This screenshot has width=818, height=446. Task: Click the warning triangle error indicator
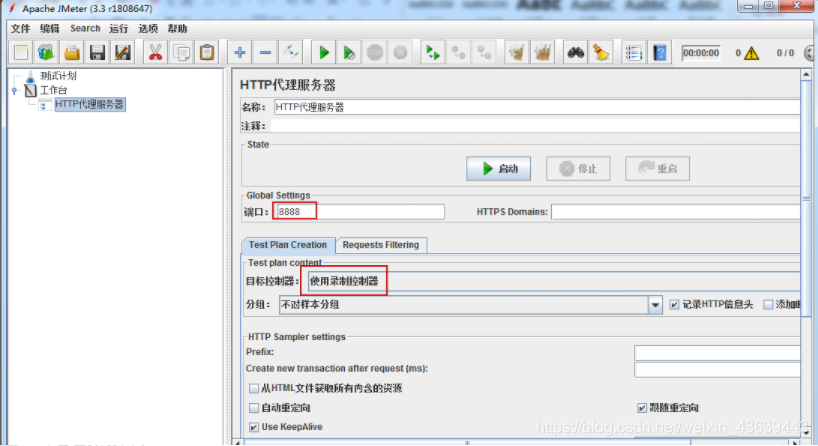[x=751, y=53]
